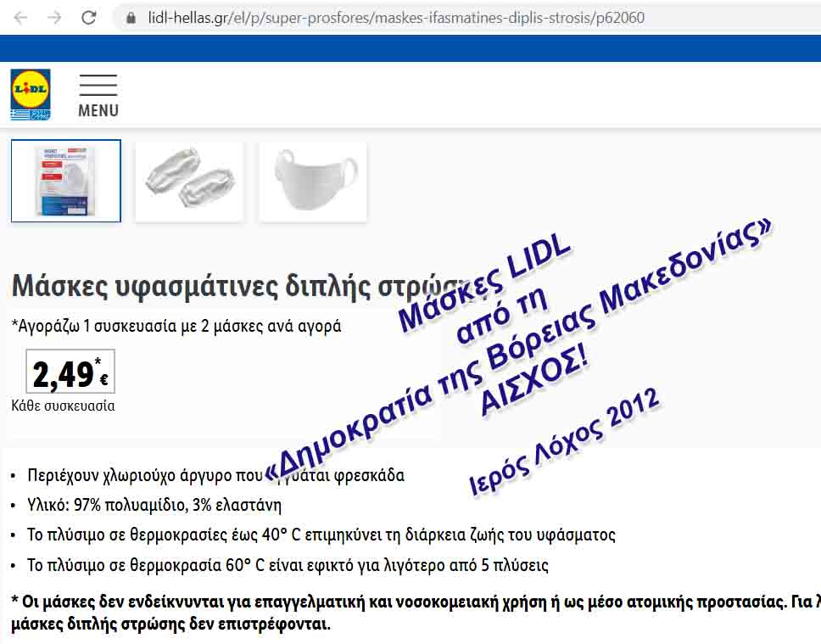The image size is (821, 644).
Task: Click the line 'μάσκες διπλής στρώσης δεν επιστρέφονται'
Action: (170, 624)
